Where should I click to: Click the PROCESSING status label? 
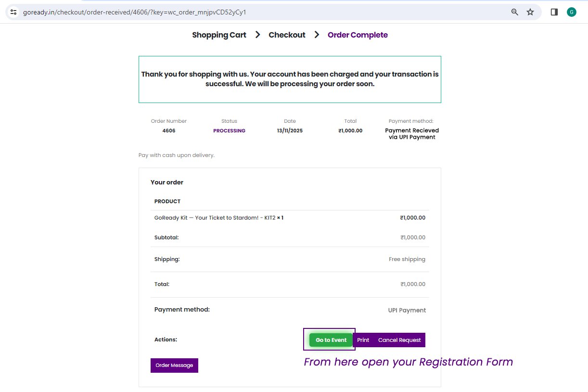[x=229, y=131]
